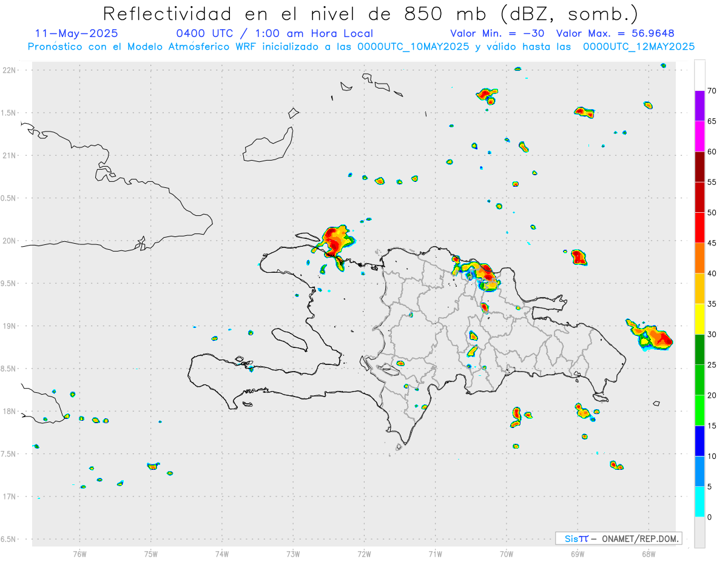728x562 pixels.
Task: Click the legend value '70'
Action: 712,91
